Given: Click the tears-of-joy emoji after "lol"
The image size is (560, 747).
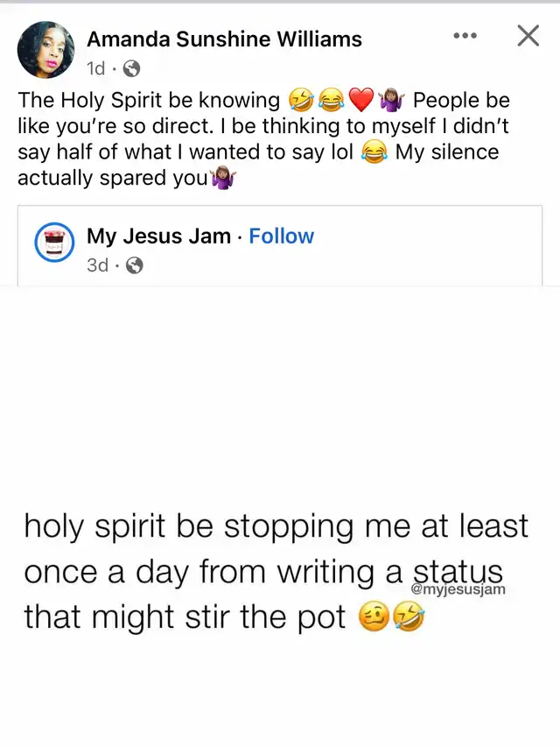Looking at the screenshot, I should tap(374, 153).
